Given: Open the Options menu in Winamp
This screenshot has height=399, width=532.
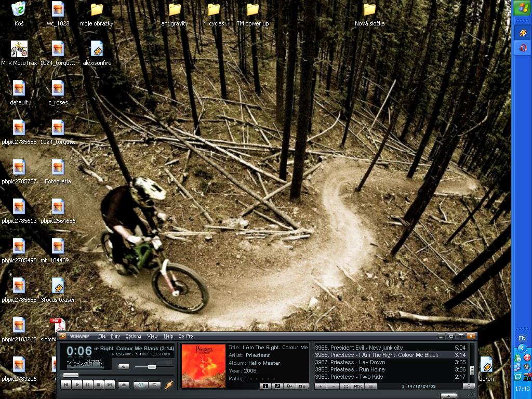Looking at the screenshot, I should pyautogui.click(x=133, y=336).
